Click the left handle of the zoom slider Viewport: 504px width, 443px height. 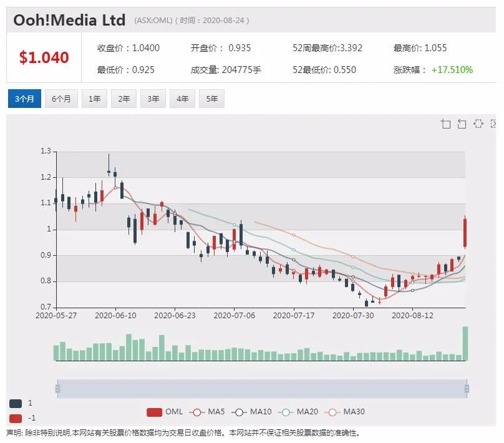pos(57,389)
